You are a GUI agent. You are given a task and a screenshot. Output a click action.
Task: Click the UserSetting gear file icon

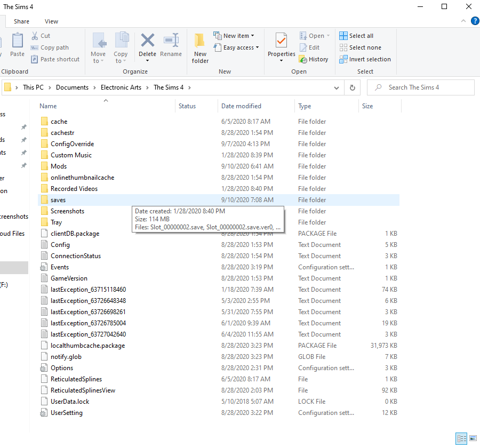click(x=44, y=413)
